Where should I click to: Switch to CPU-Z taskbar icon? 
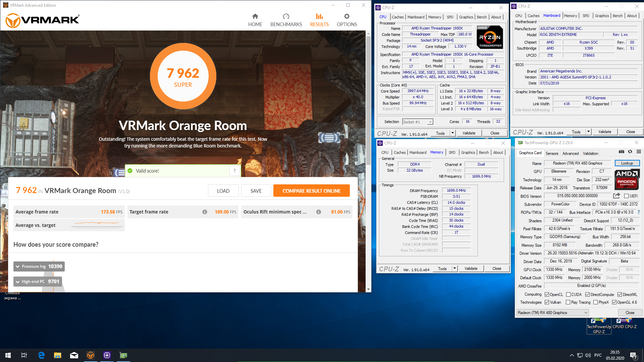pyautogui.click(x=107, y=355)
